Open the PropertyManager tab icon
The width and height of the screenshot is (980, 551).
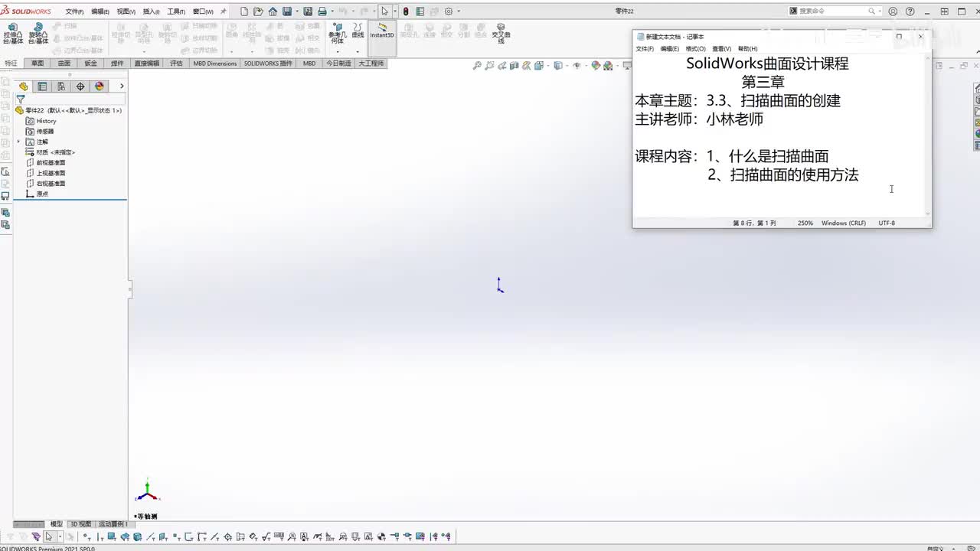pyautogui.click(x=42, y=86)
